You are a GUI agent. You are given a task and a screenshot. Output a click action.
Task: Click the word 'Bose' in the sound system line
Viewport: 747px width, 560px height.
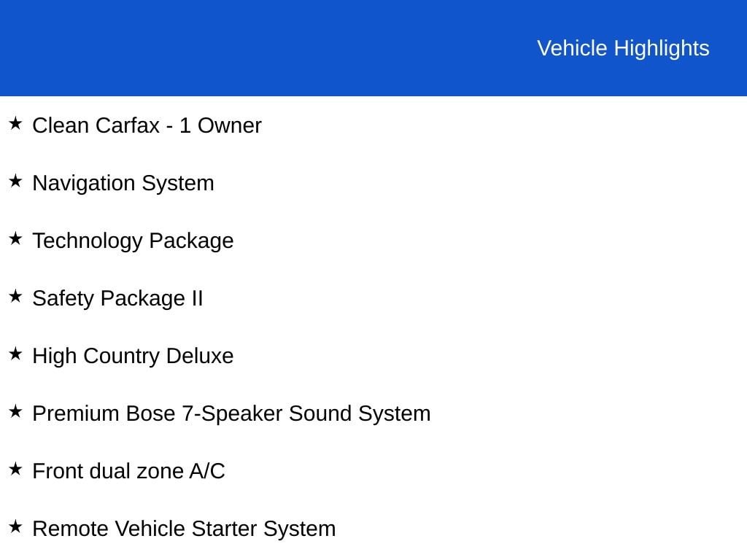[150, 413]
